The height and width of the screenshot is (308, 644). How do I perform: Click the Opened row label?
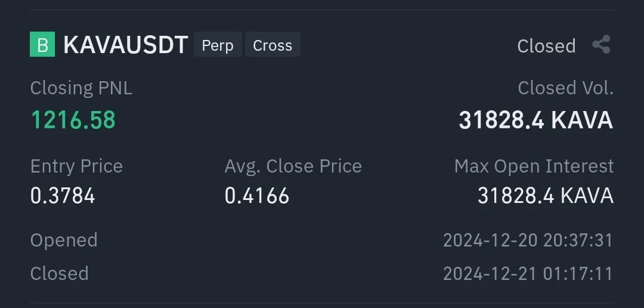(64, 240)
